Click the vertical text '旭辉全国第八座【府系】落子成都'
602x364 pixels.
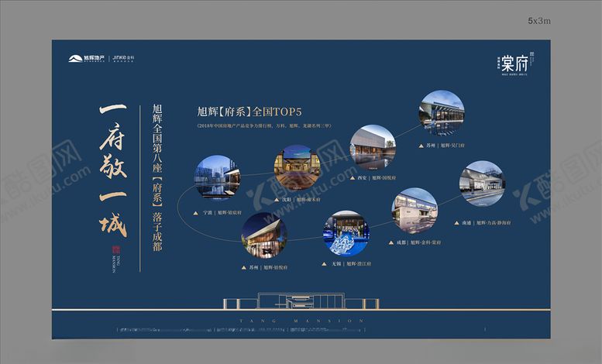[x=157, y=177]
